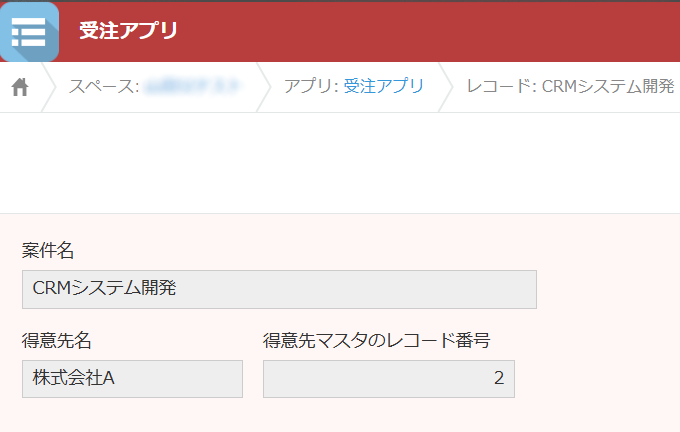Open the blurred space name link
This screenshot has width=680, height=432.
click(191, 86)
